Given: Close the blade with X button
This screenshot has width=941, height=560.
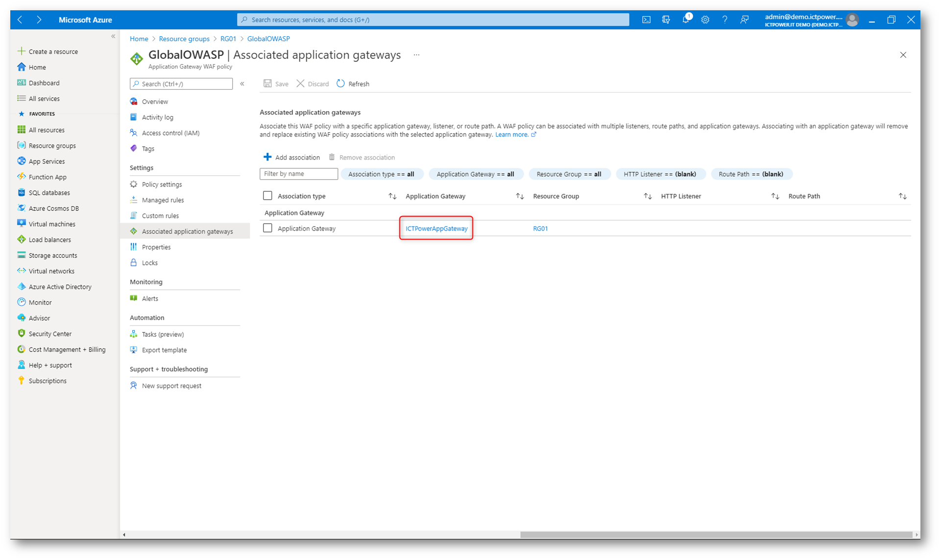Looking at the screenshot, I should coord(903,55).
